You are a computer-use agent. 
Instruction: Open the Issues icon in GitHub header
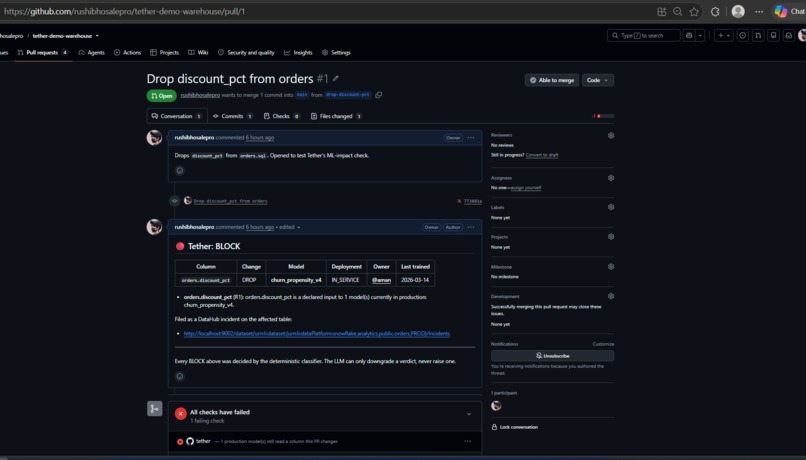(742, 35)
